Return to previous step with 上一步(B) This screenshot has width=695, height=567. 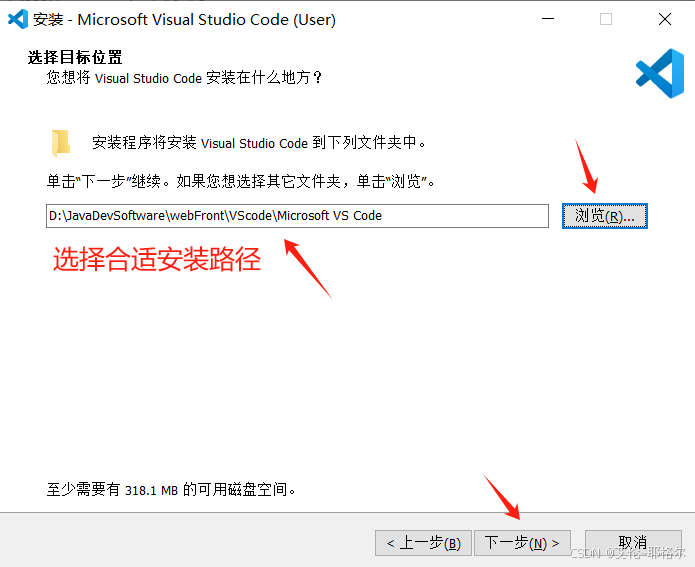pyautogui.click(x=423, y=543)
